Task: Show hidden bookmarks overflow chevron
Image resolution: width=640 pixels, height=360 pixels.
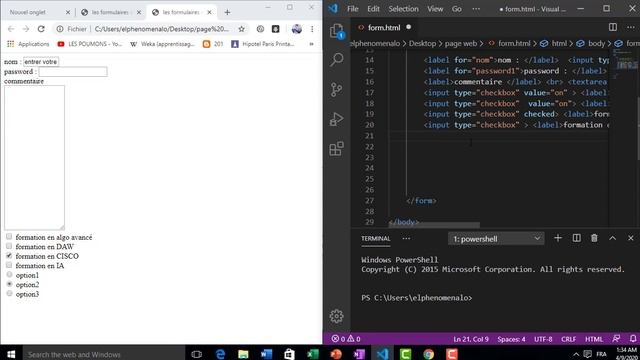Action: [311, 44]
